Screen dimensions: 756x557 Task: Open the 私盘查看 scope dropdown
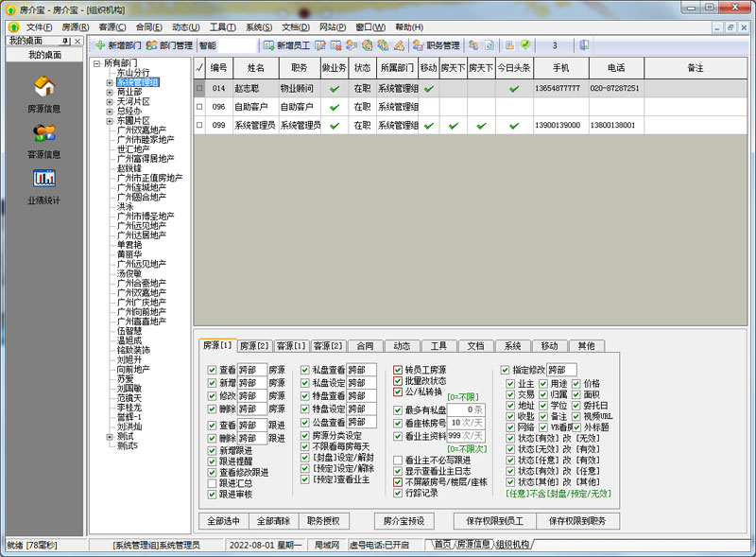[362, 370]
